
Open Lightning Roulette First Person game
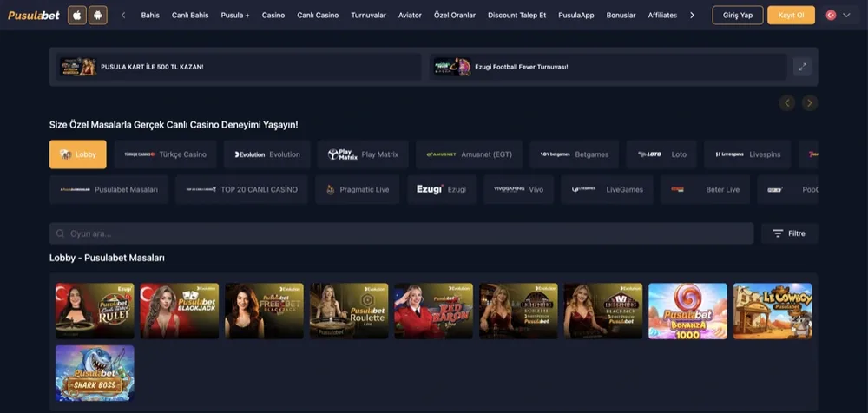coord(518,311)
